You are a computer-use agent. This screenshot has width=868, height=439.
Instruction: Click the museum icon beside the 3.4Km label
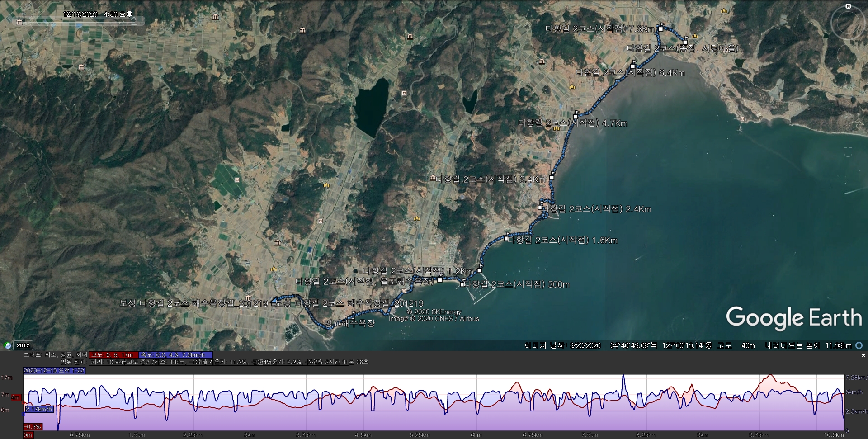(433, 178)
